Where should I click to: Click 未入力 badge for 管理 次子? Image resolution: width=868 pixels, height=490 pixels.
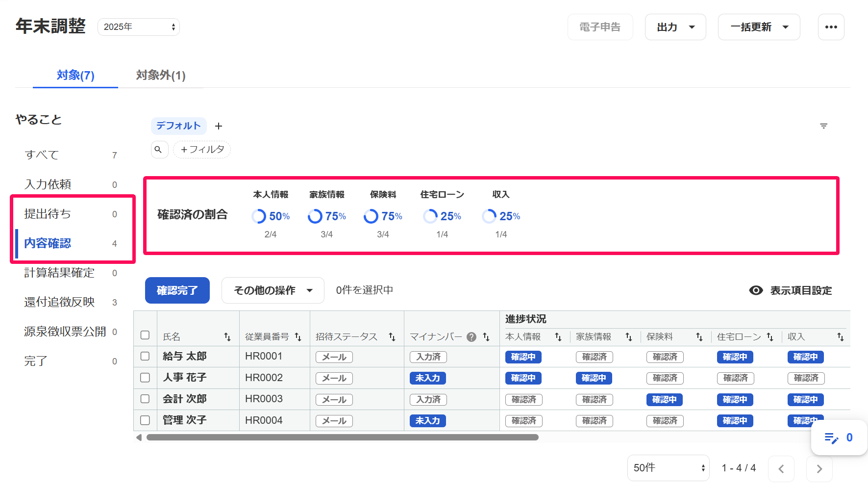[428, 421]
